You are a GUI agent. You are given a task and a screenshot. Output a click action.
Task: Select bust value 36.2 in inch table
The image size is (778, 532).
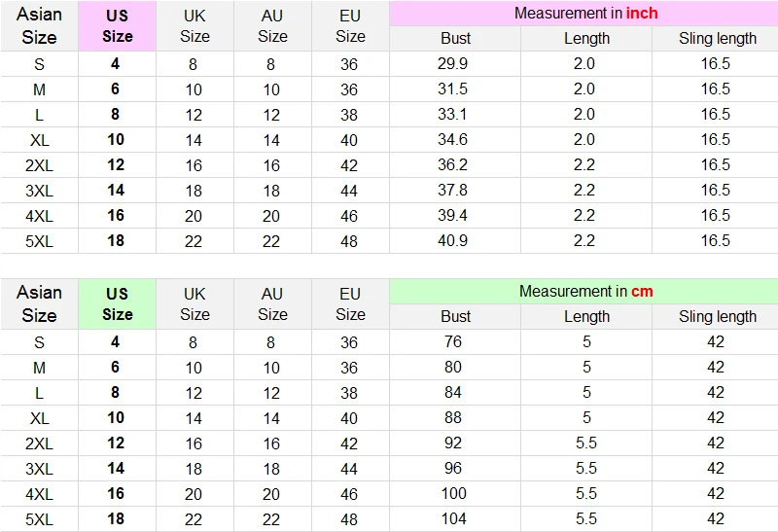(452, 164)
